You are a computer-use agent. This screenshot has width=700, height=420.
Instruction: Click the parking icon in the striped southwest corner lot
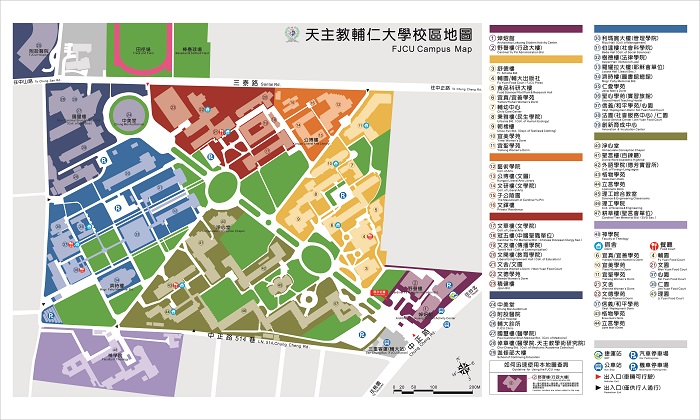51,316
